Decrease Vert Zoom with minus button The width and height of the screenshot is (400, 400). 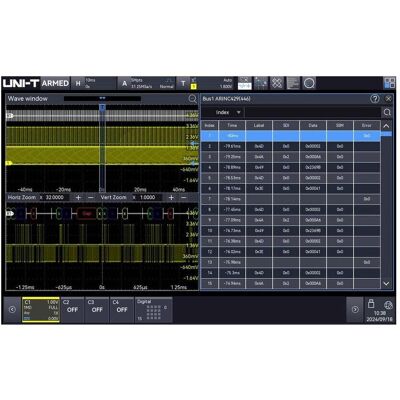183,198
